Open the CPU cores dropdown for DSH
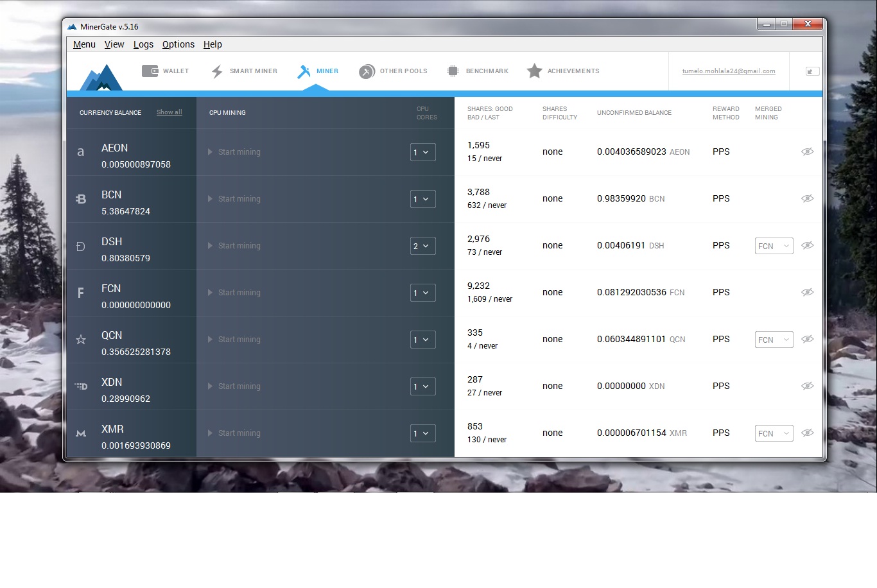Image resolution: width=877 pixels, height=588 pixels. click(423, 246)
